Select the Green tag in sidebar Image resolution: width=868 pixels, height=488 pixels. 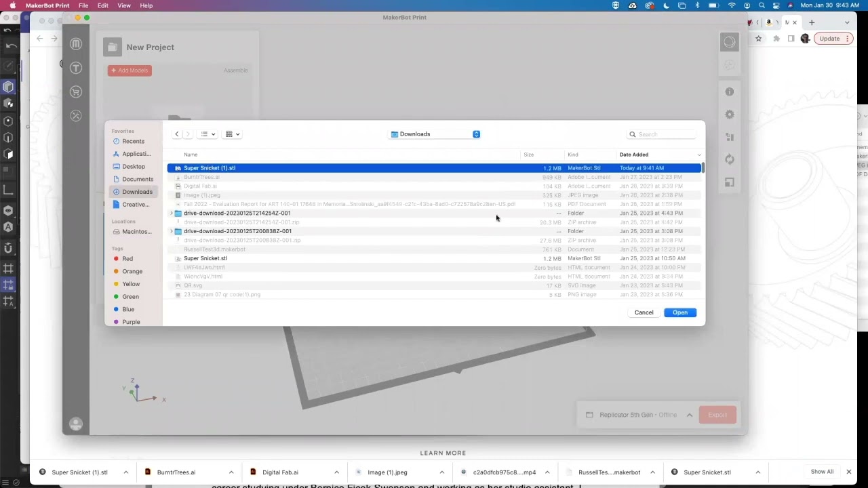pos(130,296)
